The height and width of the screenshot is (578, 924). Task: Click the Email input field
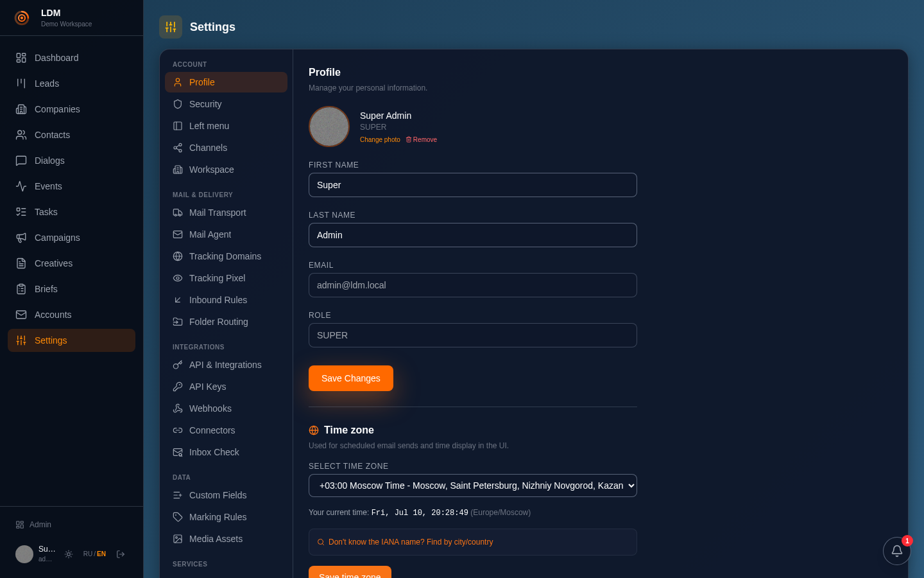[x=473, y=285]
